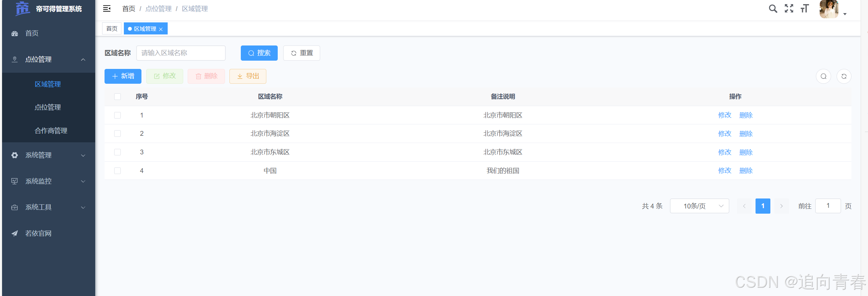868x296 pixels.
Task: Toggle fullscreen with the expand icon
Action: tap(789, 9)
